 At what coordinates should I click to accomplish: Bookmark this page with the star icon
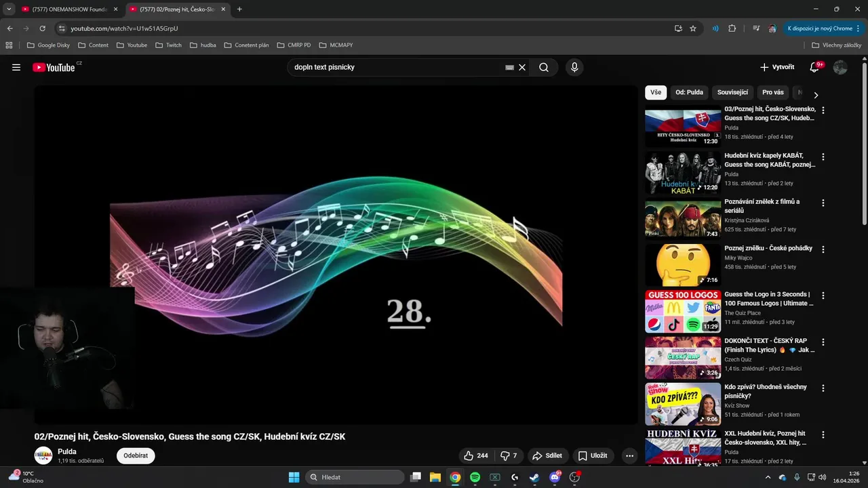tap(693, 28)
